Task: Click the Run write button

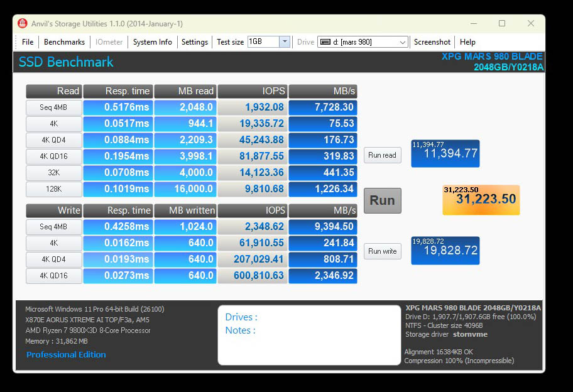Action: pyautogui.click(x=382, y=251)
